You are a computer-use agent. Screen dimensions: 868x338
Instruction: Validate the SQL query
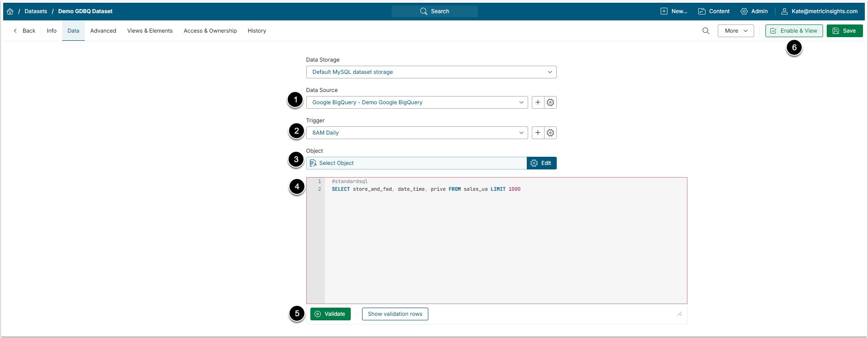click(330, 314)
